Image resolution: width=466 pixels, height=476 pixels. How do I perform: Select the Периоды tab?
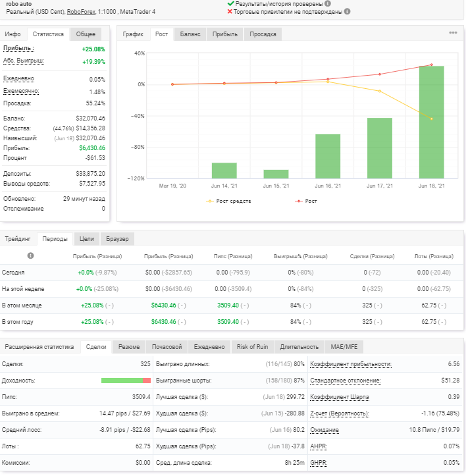click(x=55, y=239)
